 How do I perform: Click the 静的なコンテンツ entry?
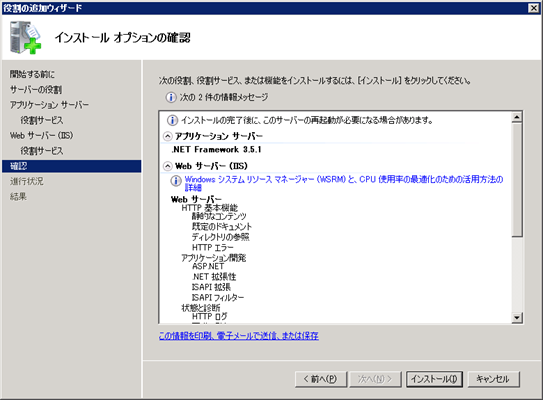(219, 216)
